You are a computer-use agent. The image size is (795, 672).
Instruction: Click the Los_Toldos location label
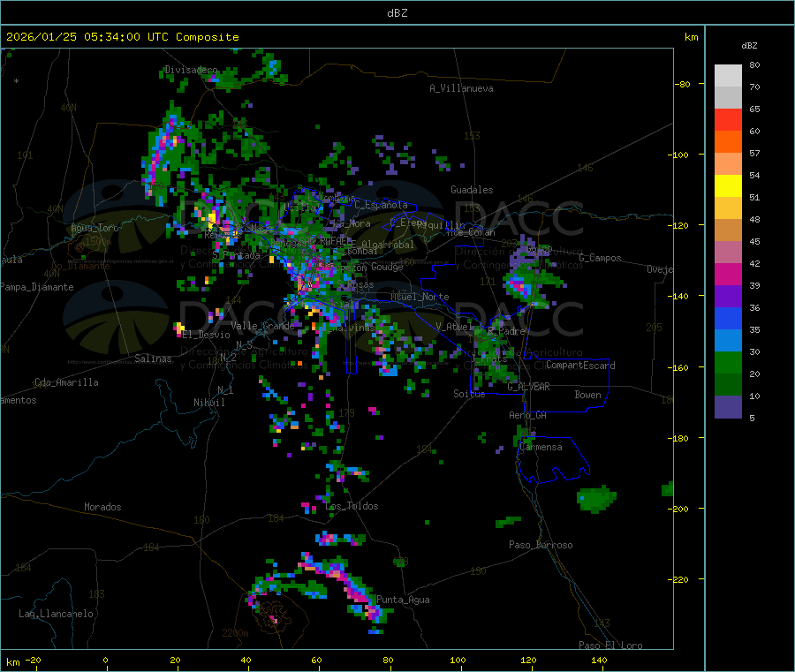352,506
